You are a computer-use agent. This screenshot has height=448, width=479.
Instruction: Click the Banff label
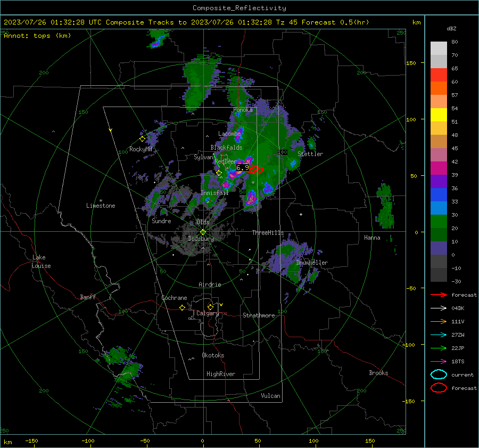(x=88, y=297)
